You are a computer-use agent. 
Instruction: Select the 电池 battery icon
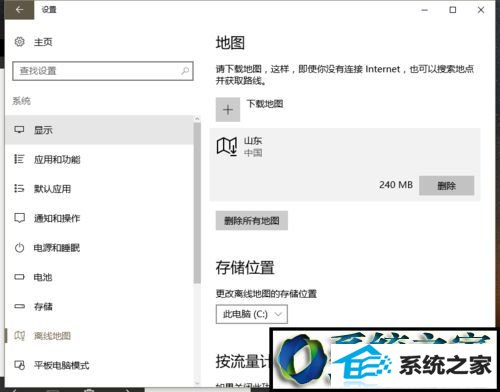point(19,277)
